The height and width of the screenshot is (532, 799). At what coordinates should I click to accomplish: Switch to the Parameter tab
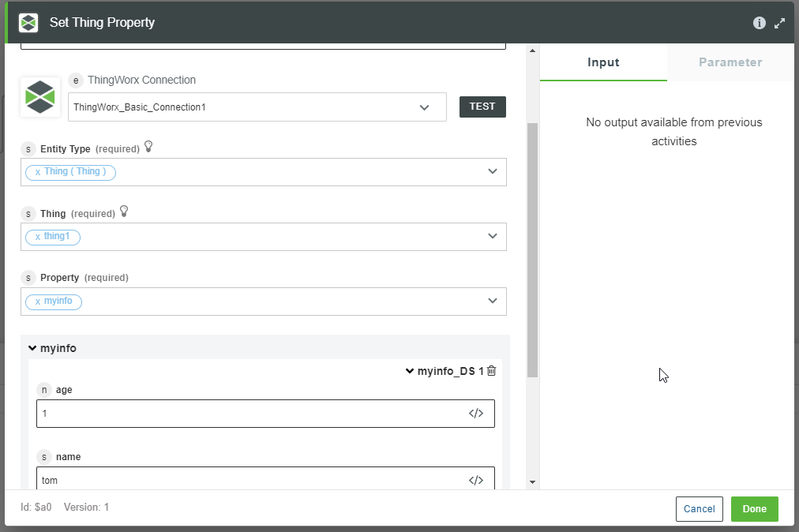730,62
